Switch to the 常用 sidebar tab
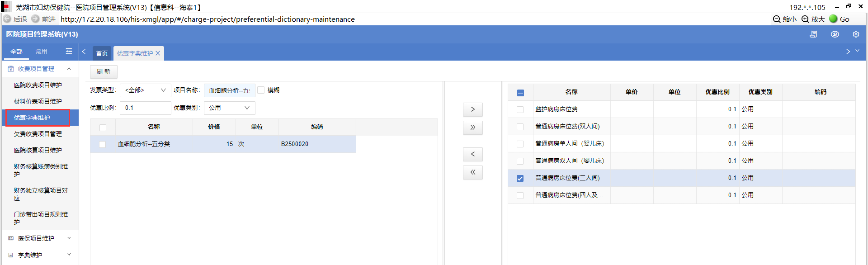Screen dimensions: 868x265 coord(41,52)
